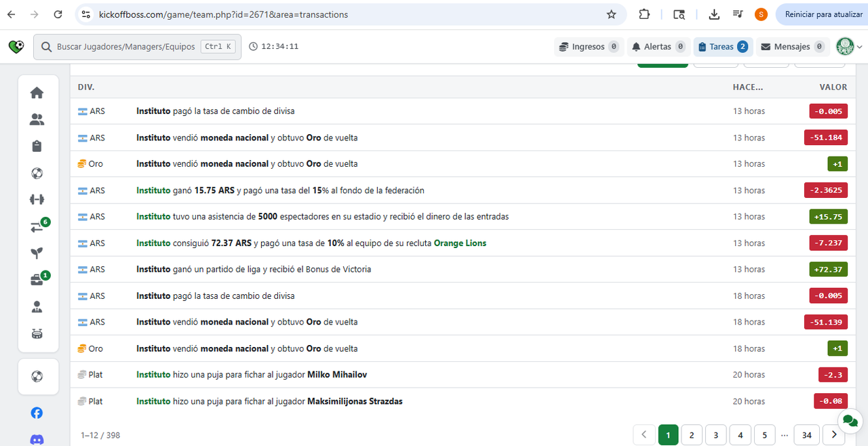Viewport: 868px width, 446px height.
Task: Open the Home icon in the sidebar
Action: [x=37, y=93]
